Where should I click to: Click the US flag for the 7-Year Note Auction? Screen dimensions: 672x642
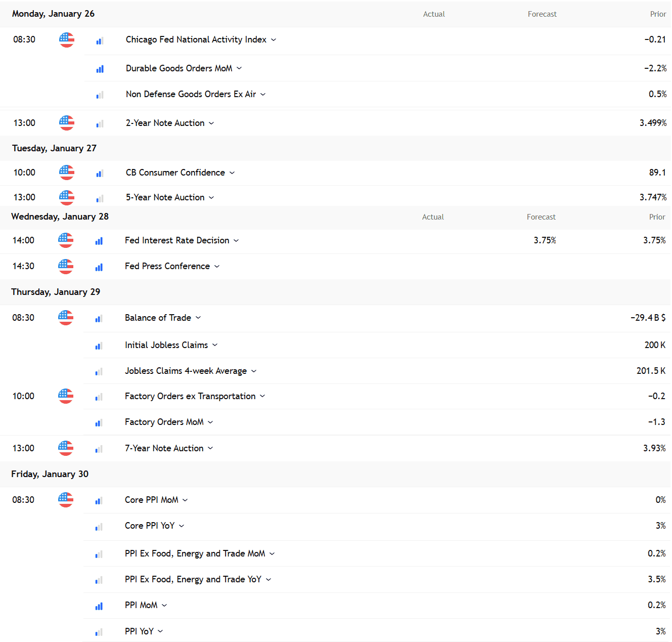pyautogui.click(x=66, y=448)
